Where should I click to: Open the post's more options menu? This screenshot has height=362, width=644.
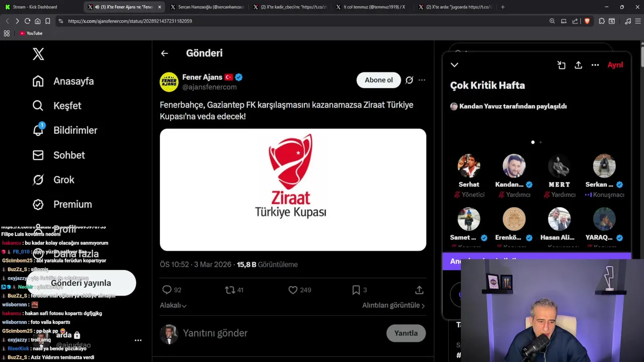coord(422,80)
